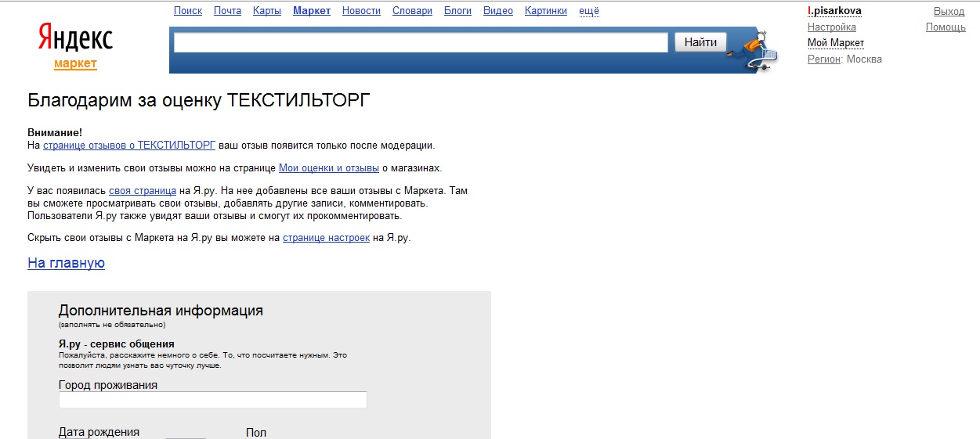Click the Город проживания text field
Image resolution: width=980 pixels, height=439 pixels.
212,400
